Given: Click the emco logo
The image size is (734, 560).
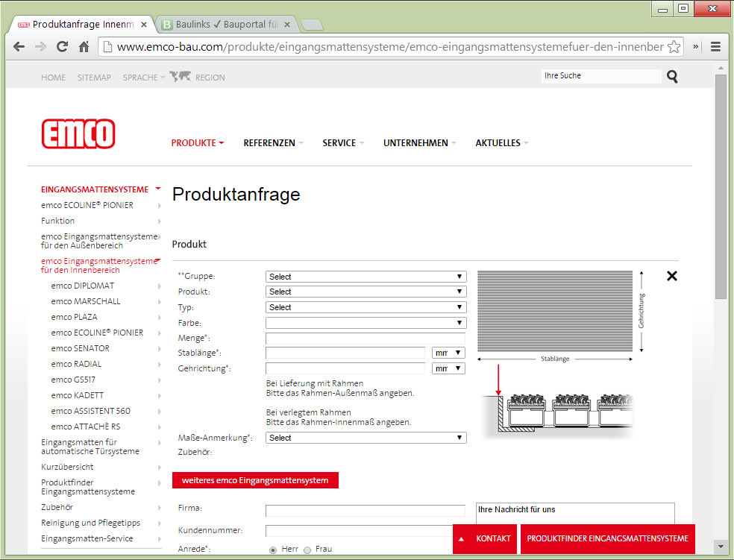Looking at the screenshot, I should (78, 133).
